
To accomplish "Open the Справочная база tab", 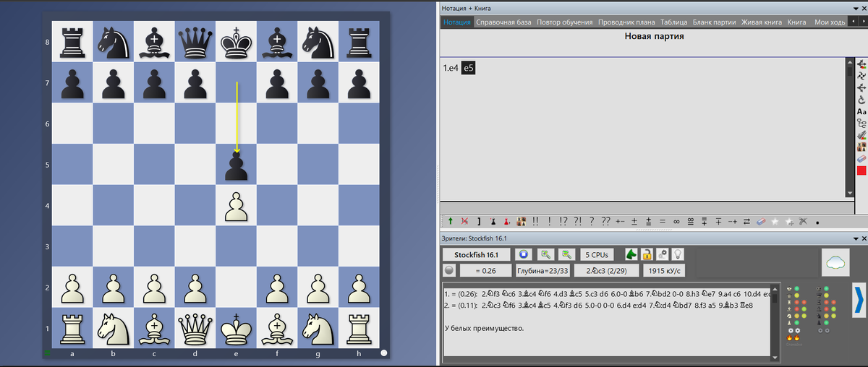I will coord(503,22).
